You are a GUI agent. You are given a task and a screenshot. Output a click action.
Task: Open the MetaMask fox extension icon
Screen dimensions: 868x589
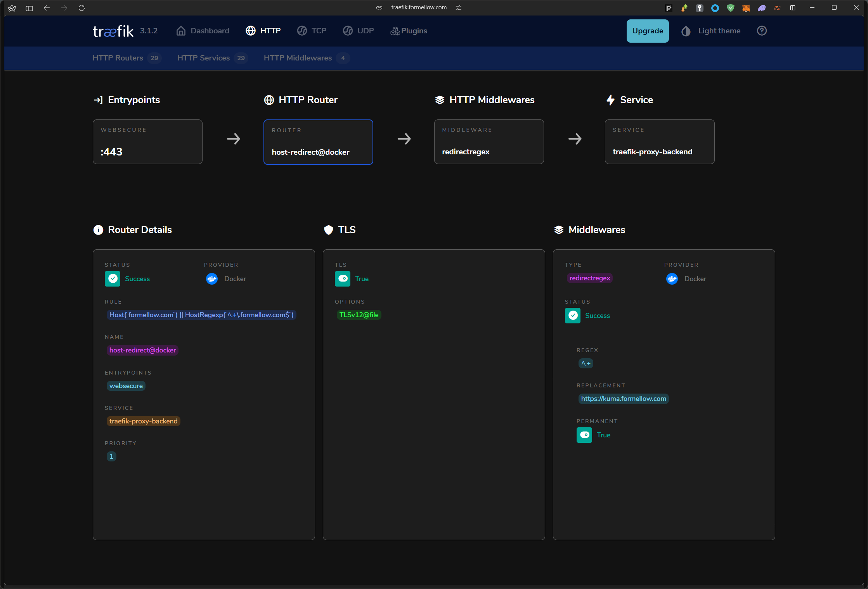pyautogui.click(x=746, y=8)
